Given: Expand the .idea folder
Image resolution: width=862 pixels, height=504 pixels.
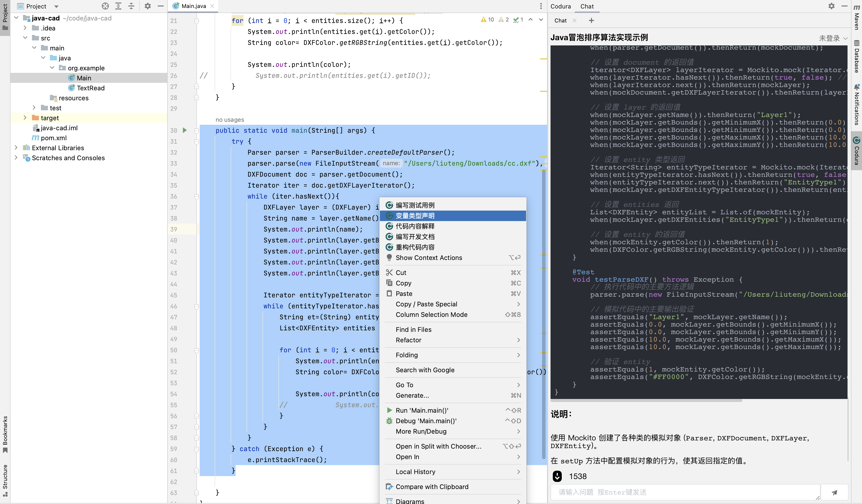Looking at the screenshot, I should [x=25, y=28].
